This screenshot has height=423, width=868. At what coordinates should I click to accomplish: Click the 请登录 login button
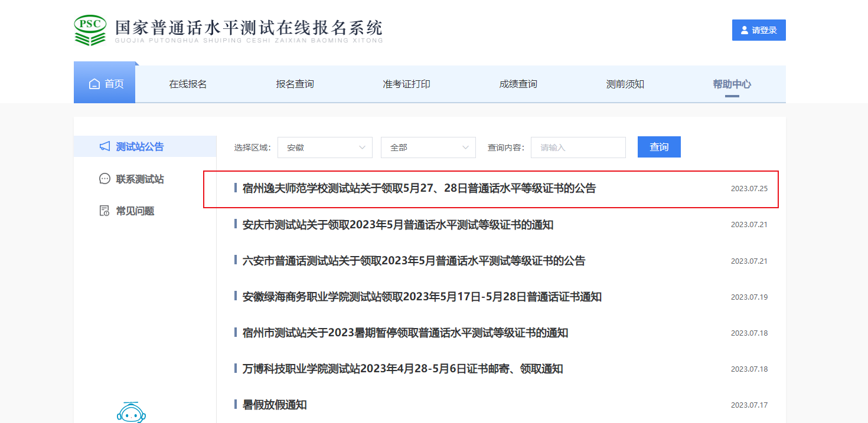tap(759, 30)
